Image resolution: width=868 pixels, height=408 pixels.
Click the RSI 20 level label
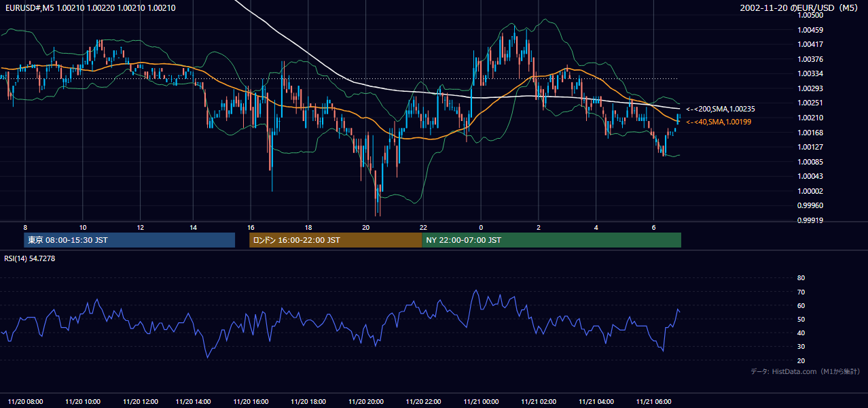(801, 361)
